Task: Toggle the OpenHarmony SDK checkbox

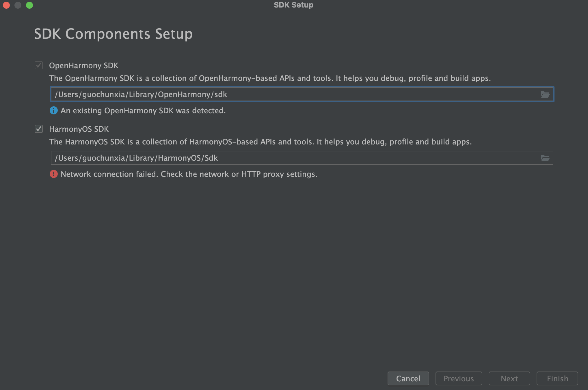Action: coord(39,65)
